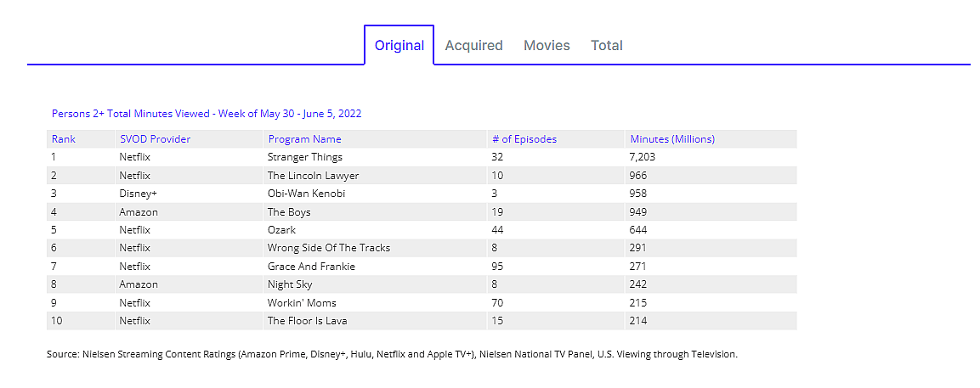Click the 7,203 minutes value
Viewport: 980px width, 388px height.
coord(643,157)
